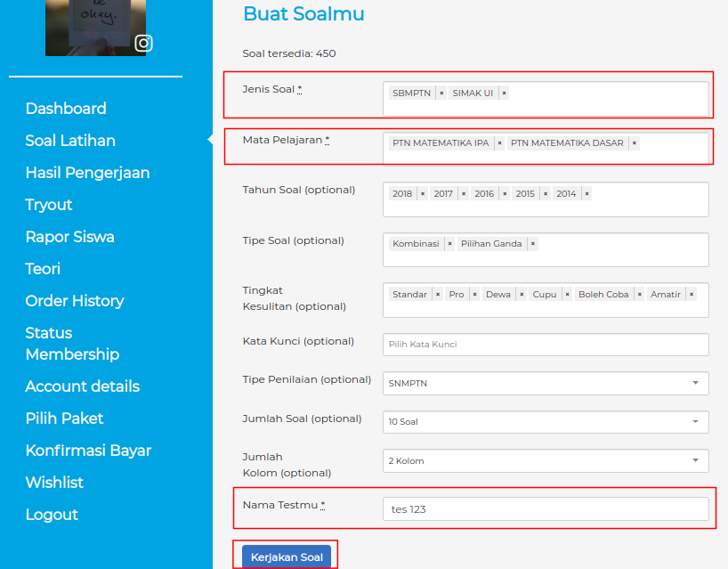Remove the Amatir difficulty tag
The height and width of the screenshot is (569, 728).
coord(692,295)
